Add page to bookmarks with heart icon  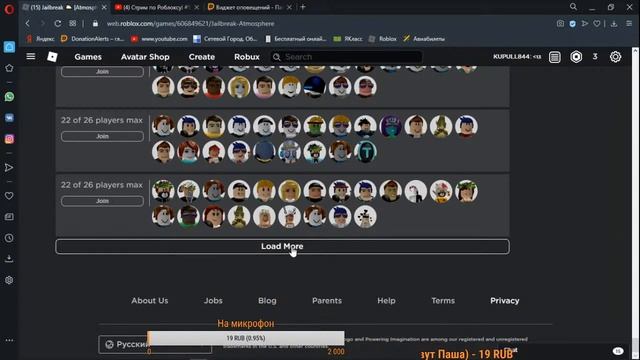coord(597,24)
